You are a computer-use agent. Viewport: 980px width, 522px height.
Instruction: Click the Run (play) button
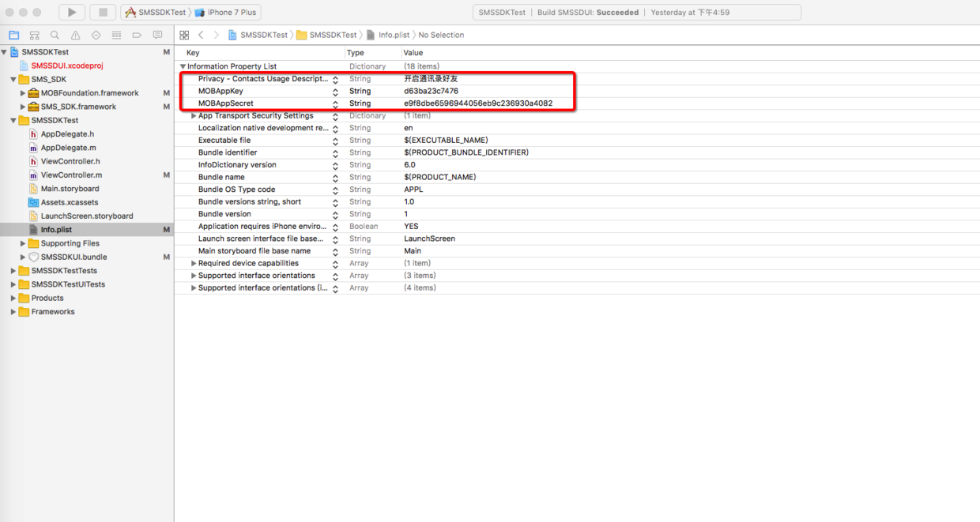(x=72, y=12)
